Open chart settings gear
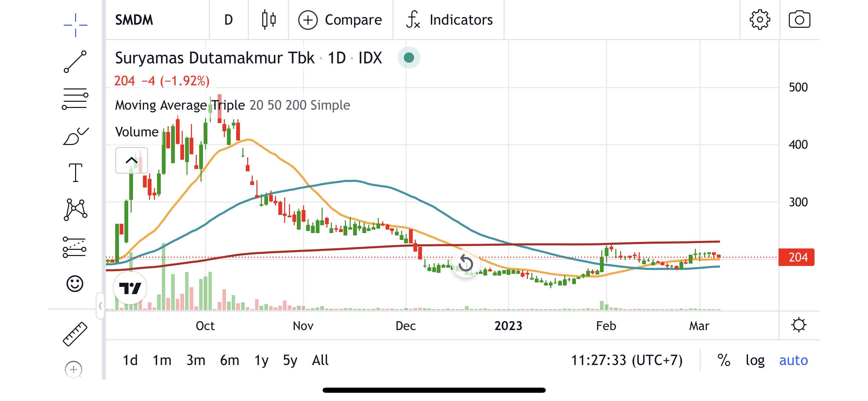 [760, 20]
